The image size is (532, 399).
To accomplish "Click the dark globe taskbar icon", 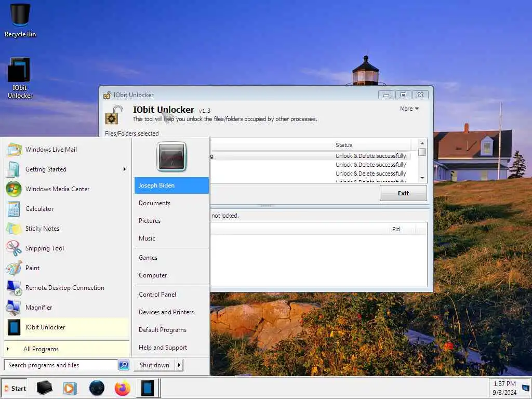I will click(97, 388).
